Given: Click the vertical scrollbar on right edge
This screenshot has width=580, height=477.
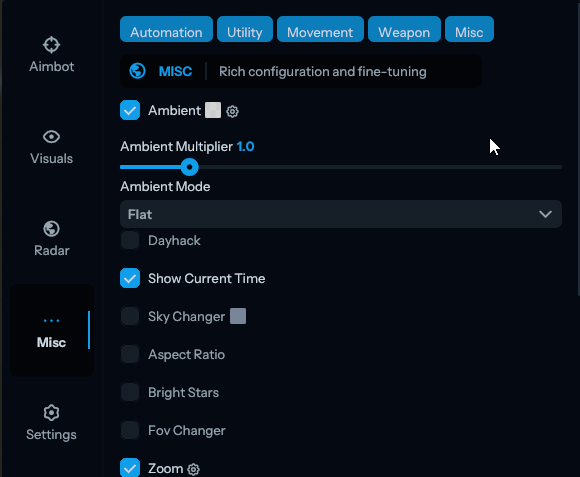Looking at the screenshot, I should point(578,148).
